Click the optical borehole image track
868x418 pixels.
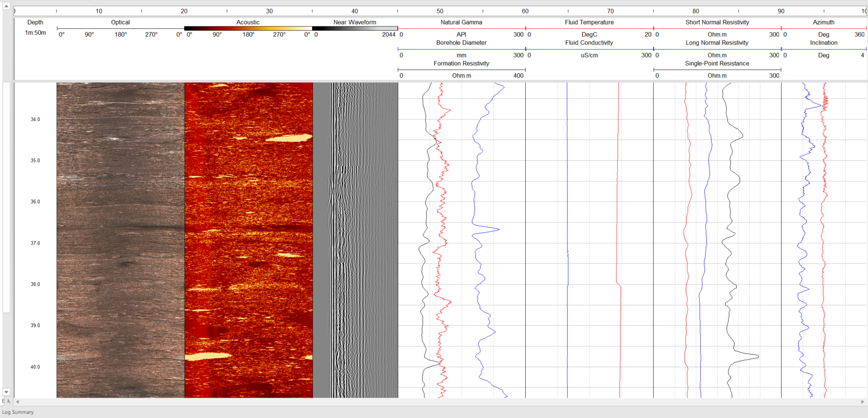point(121,240)
